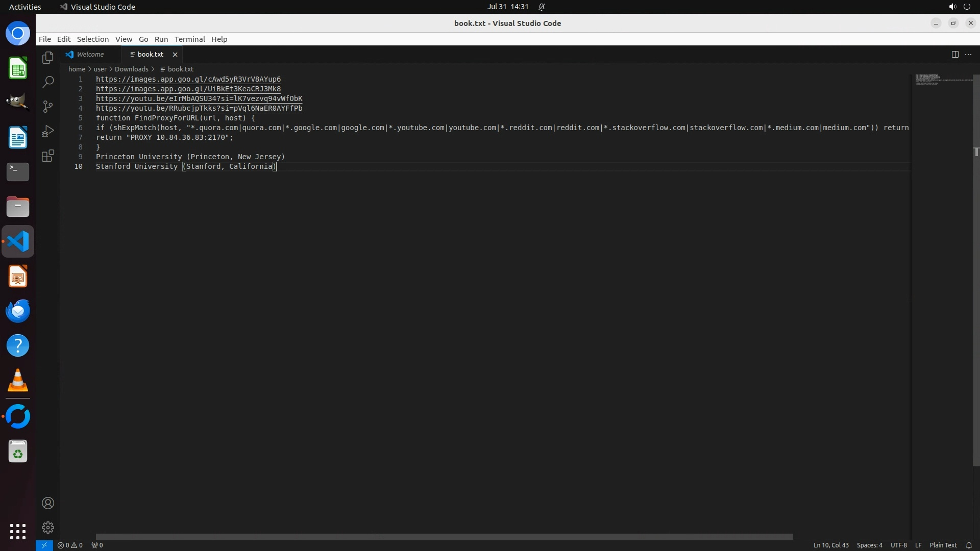Switch to the Welcome tab

point(90,54)
